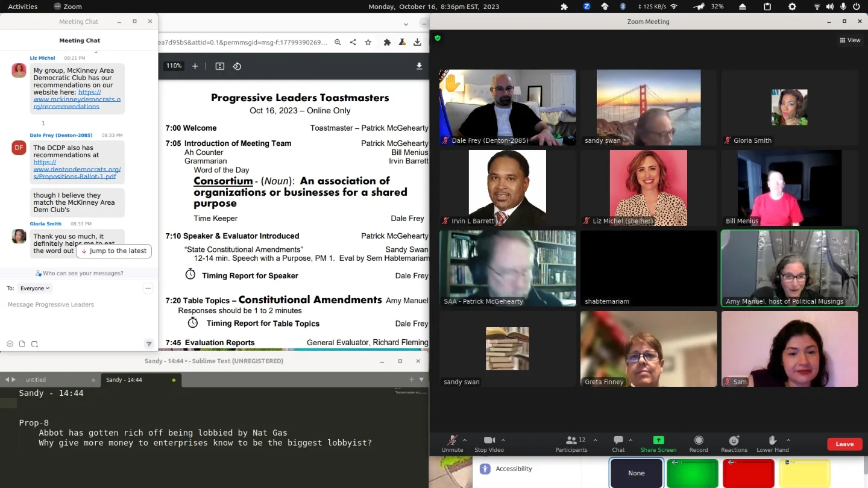Click the chat screenshot capture icon
Screen dimensions: 868x488
point(34,344)
